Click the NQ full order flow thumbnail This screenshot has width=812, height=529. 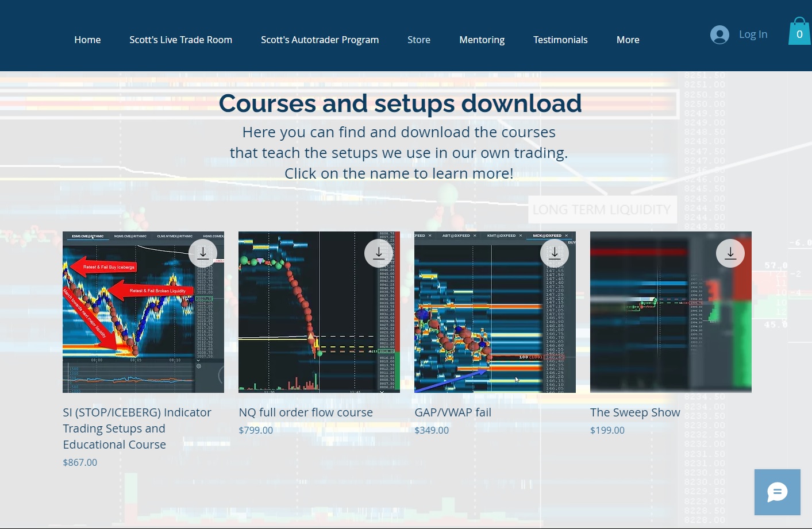click(x=319, y=312)
